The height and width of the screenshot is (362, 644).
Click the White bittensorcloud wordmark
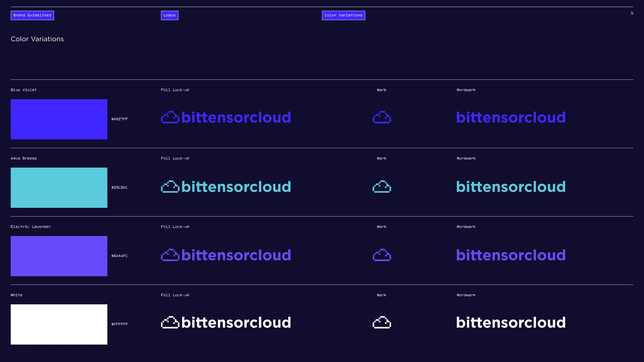coord(511,322)
